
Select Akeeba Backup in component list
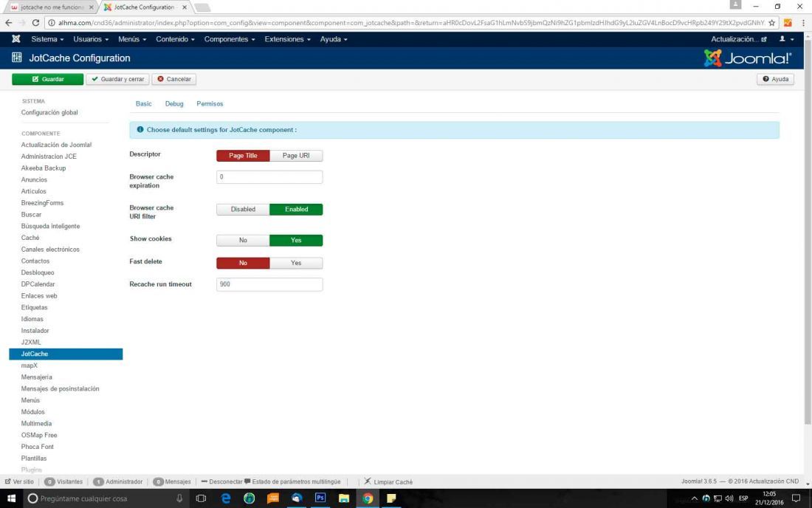(44, 168)
